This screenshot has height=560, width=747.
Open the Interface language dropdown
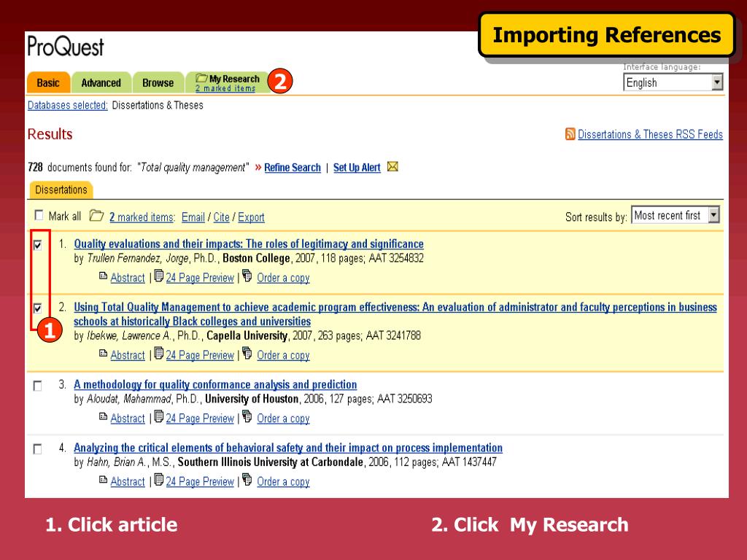pos(673,82)
